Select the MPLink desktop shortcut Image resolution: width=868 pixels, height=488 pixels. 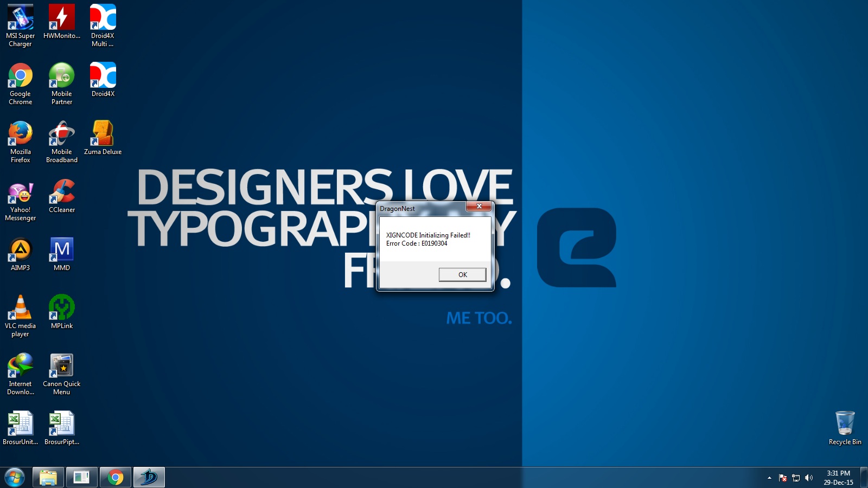click(x=62, y=312)
